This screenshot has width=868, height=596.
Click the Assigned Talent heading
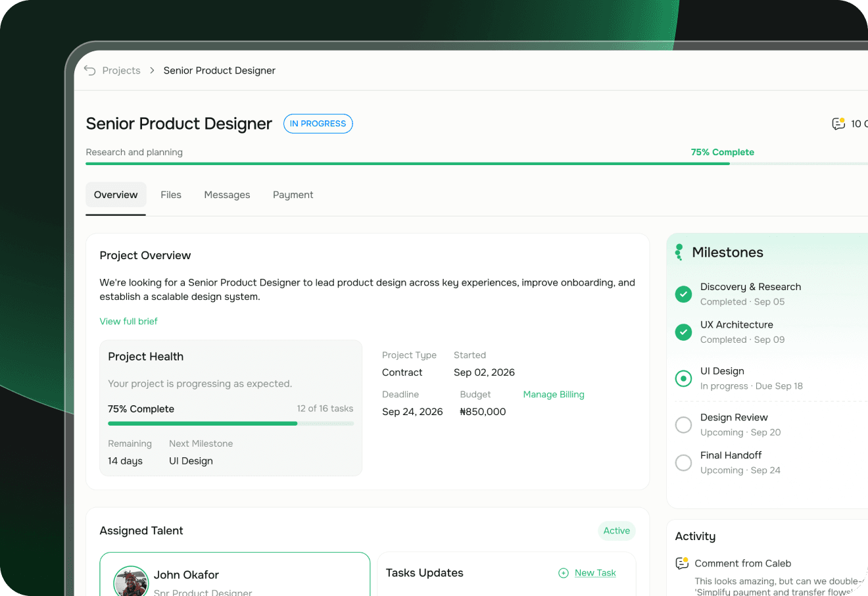coord(141,531)
